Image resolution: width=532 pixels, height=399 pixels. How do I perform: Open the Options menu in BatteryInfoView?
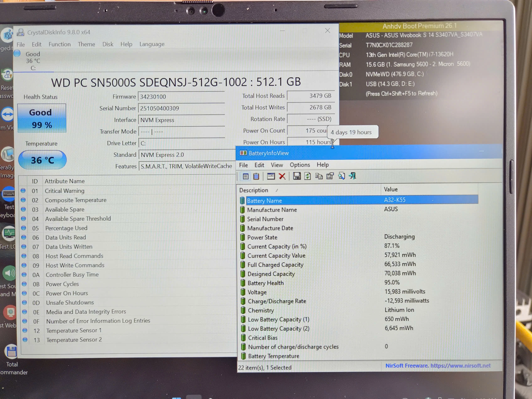[300, 165]
